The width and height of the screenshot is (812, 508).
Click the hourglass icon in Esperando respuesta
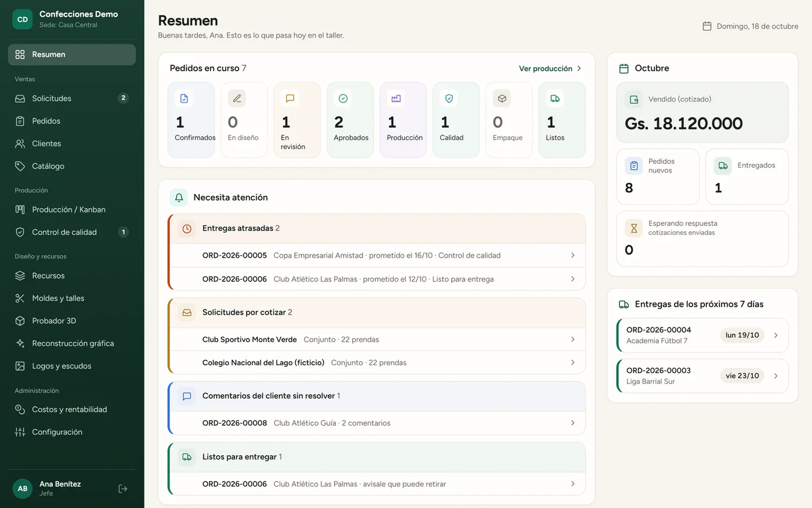pos(634,228)
